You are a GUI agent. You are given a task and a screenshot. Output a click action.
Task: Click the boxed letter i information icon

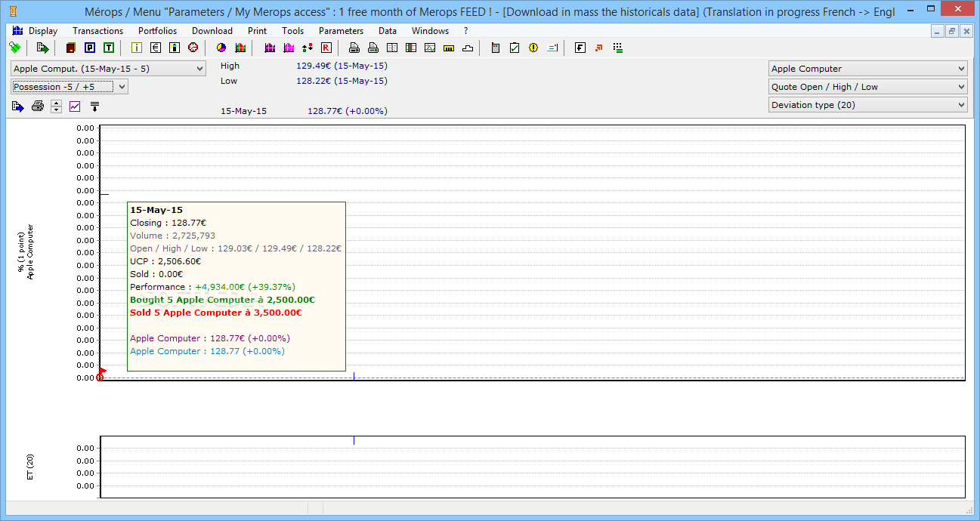[x=137, y=48]
